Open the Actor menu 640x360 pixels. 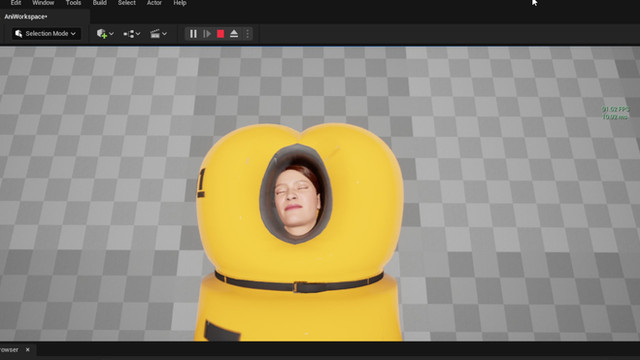pos(154,3)
